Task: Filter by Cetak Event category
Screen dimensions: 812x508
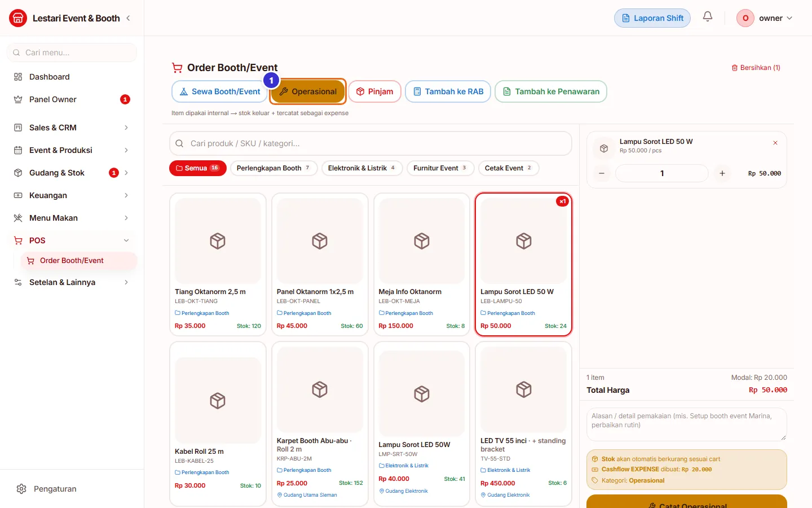Action: pos(509,168)
